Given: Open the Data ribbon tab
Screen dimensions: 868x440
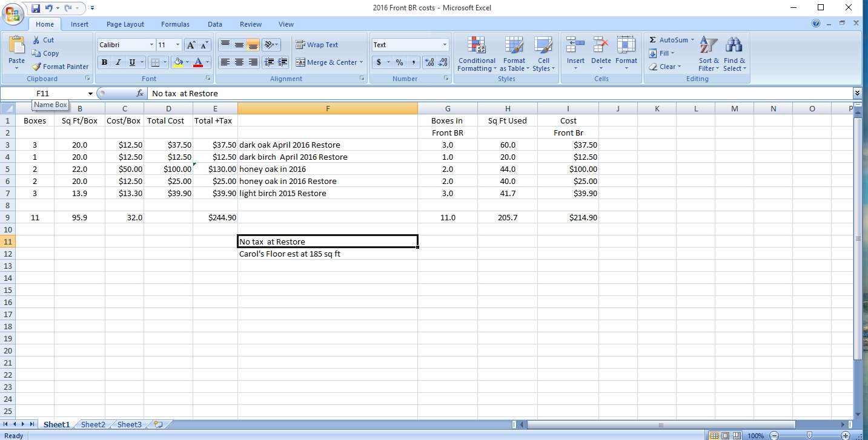Looking at the screenshot, I should click(x=215, y=24).
